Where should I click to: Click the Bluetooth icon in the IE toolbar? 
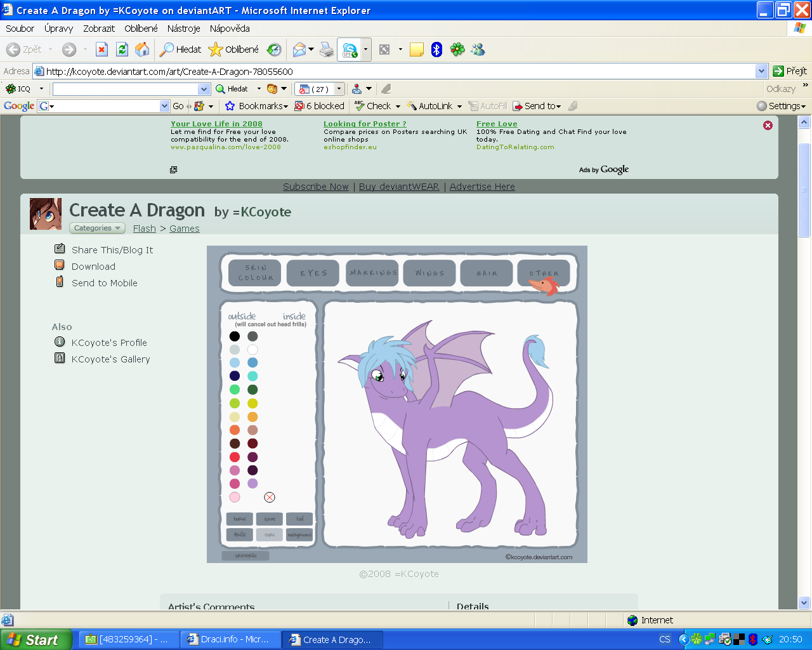pyautogui.click(x=436, y=50)
